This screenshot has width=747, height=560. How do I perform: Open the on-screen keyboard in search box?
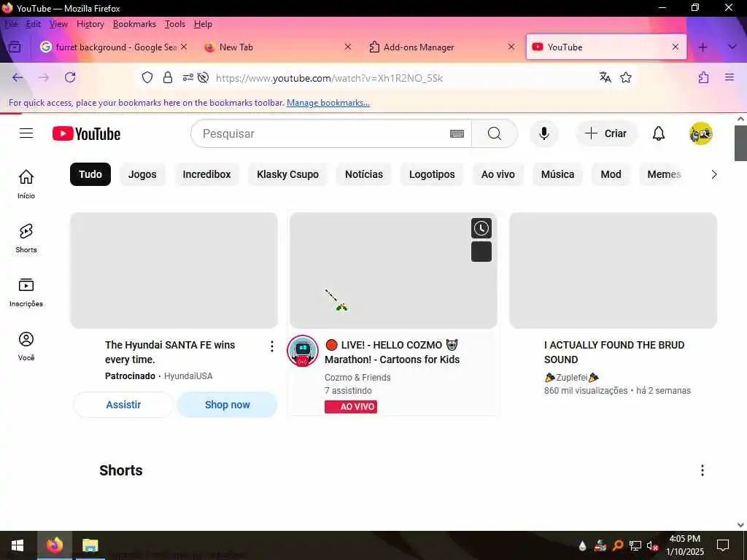pos(457,134)
